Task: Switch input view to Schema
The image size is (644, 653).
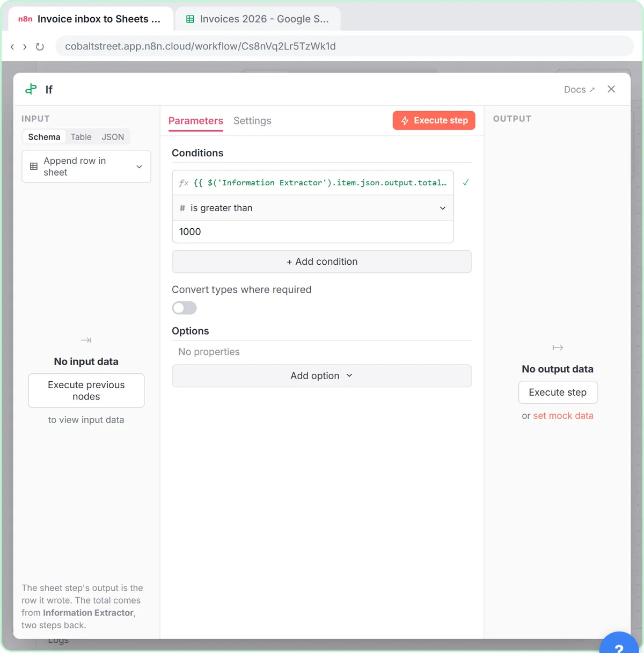Action: (x=44, y=137)
